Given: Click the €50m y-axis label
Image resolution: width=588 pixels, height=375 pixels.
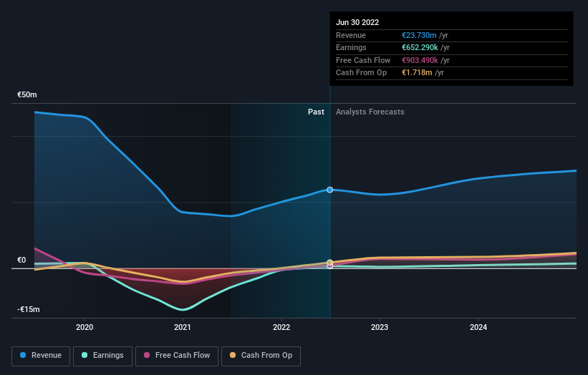Looking at the screenshot, I should [27, 94].
